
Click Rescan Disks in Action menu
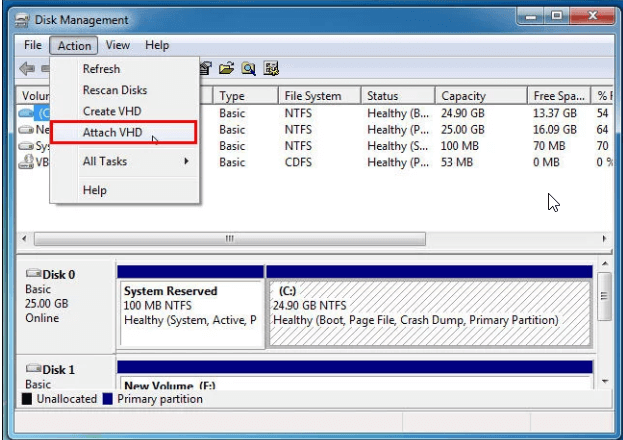click(x=116, y=90)
